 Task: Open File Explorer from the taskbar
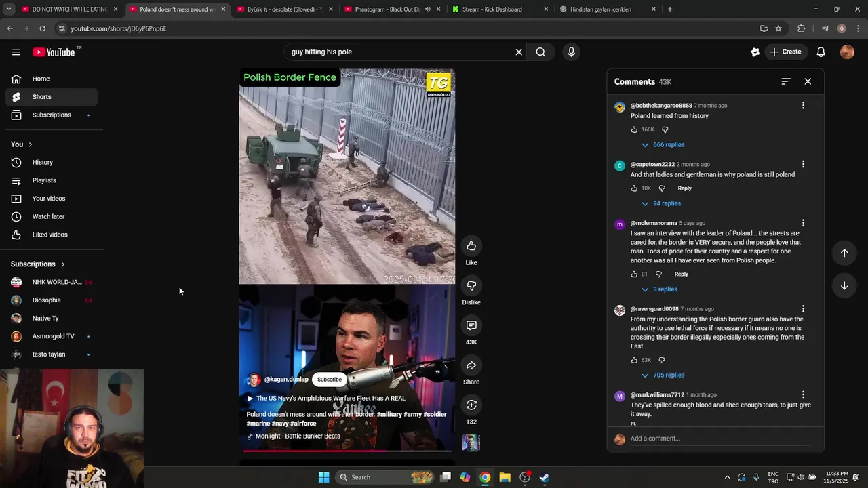click(x=505, y=477)
